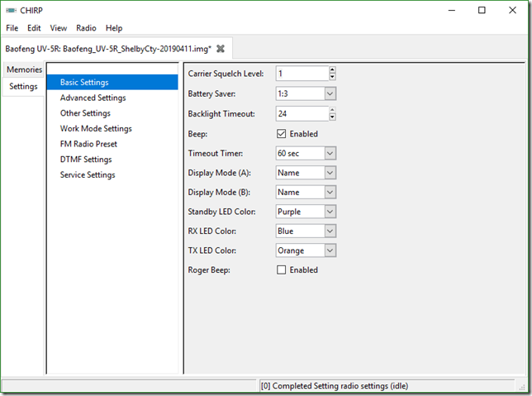Image resolution: width=532 pixels, height=396 pixels.
Task: Select DTMF Settings category
Action: (x=86, y=160)
